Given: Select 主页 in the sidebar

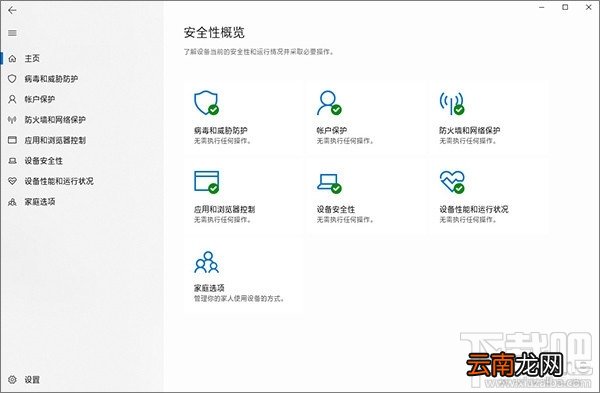Looking at the screenshot, I should [x=32, y=58].
